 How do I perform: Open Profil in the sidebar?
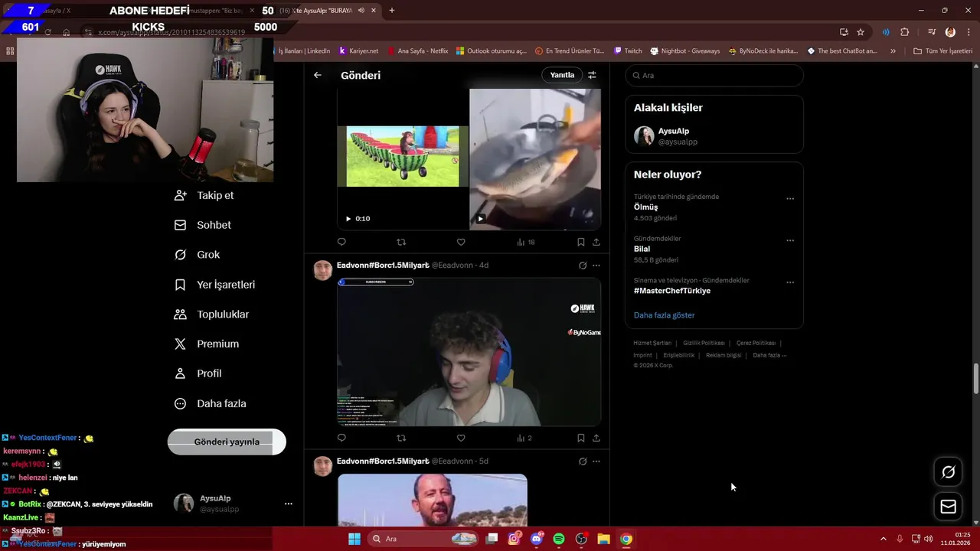pos(198,373)
